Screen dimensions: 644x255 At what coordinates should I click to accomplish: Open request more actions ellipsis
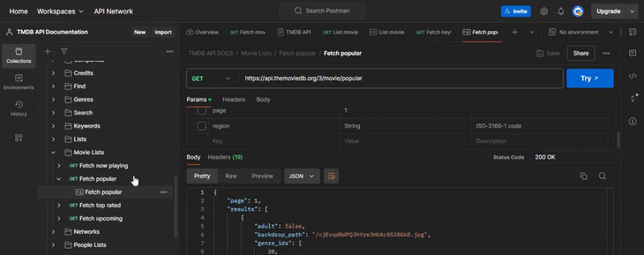coord(606,53)
